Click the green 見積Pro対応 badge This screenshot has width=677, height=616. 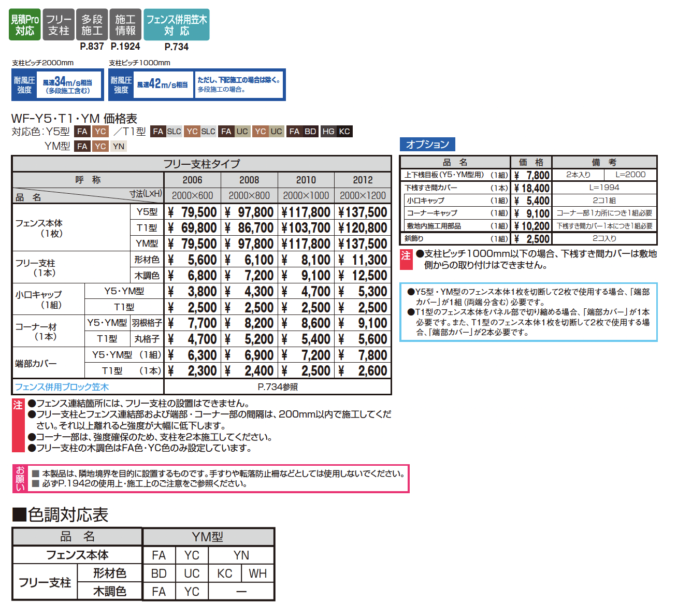pyautogui.click(x=24, y=25)
